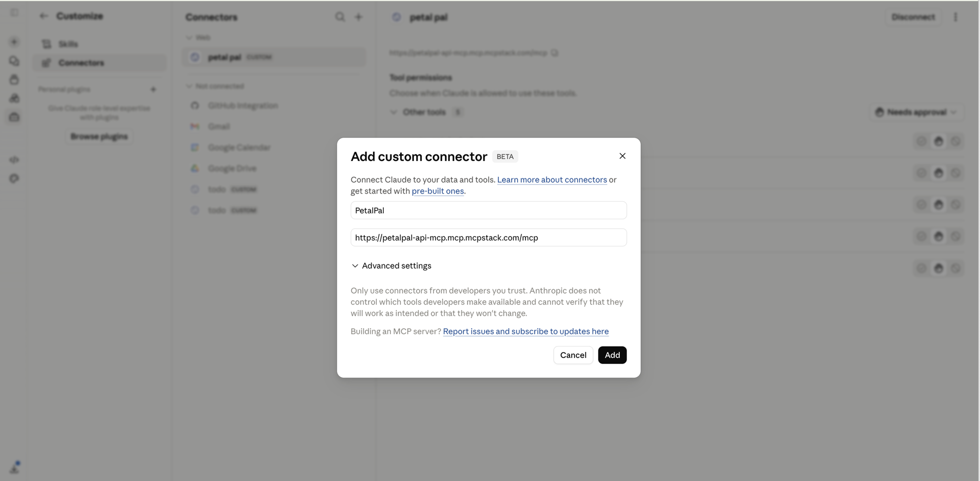Select the Connectors section in Customize
This screenshot has width=980, height=481.
[x=100, y=63]
